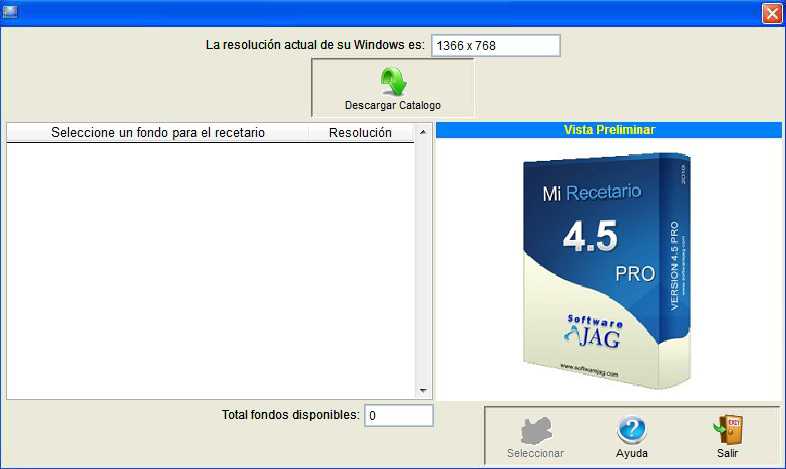Click the green Descargar Catalogo arrow icon
This screenshot has width=786, height=469.
click(393, 81)
